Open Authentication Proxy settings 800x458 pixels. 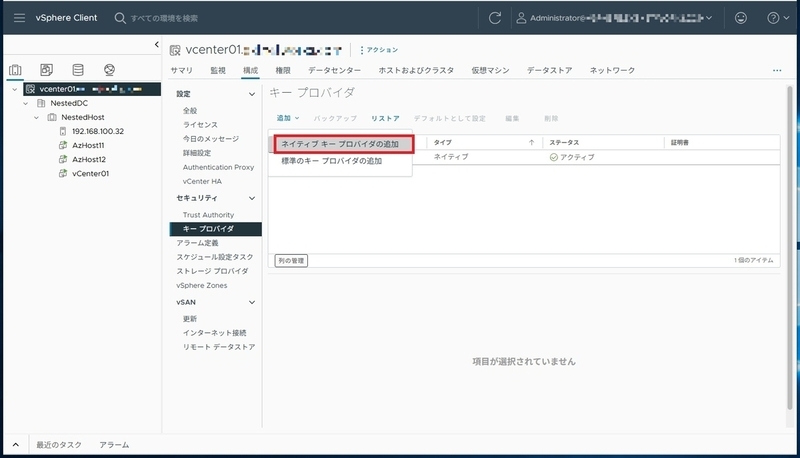tap(218, 167)
